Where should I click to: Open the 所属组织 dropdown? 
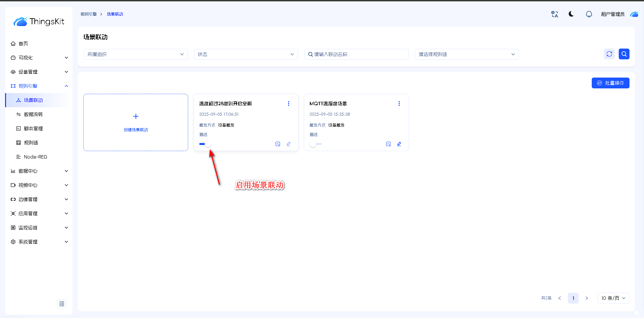pos(136,54)
